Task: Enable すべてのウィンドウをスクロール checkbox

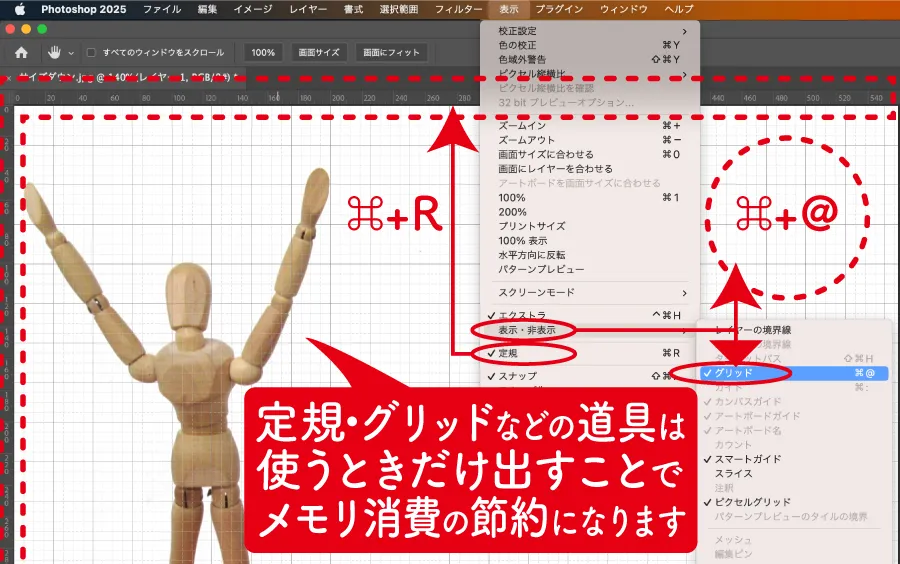Action: [x=91, y=52]
